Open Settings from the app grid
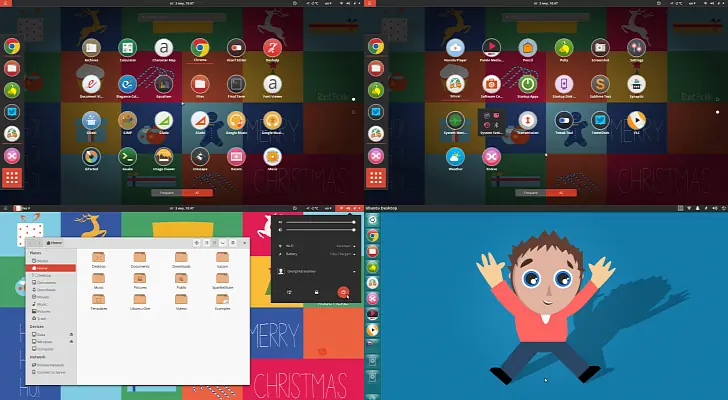This screenshot has height=400, width=728. pos(636,48)
